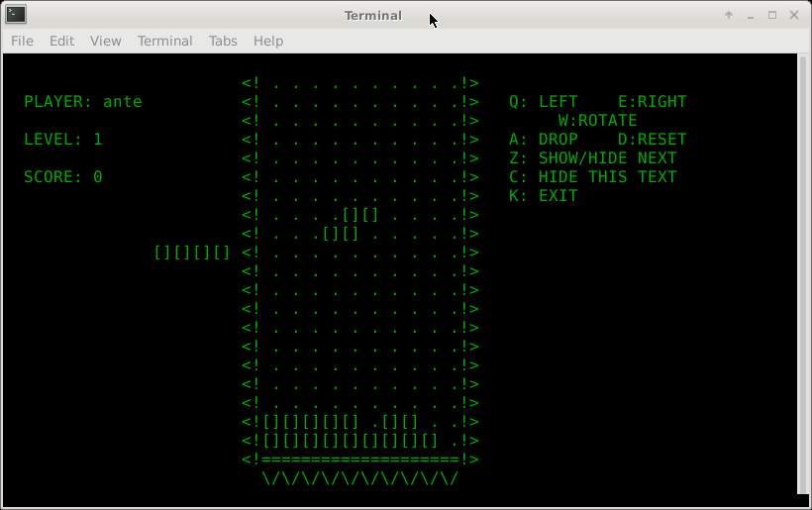Click the 'K: EXIT' help text
This screenshot has width=812, height=510.
[544, 196]
